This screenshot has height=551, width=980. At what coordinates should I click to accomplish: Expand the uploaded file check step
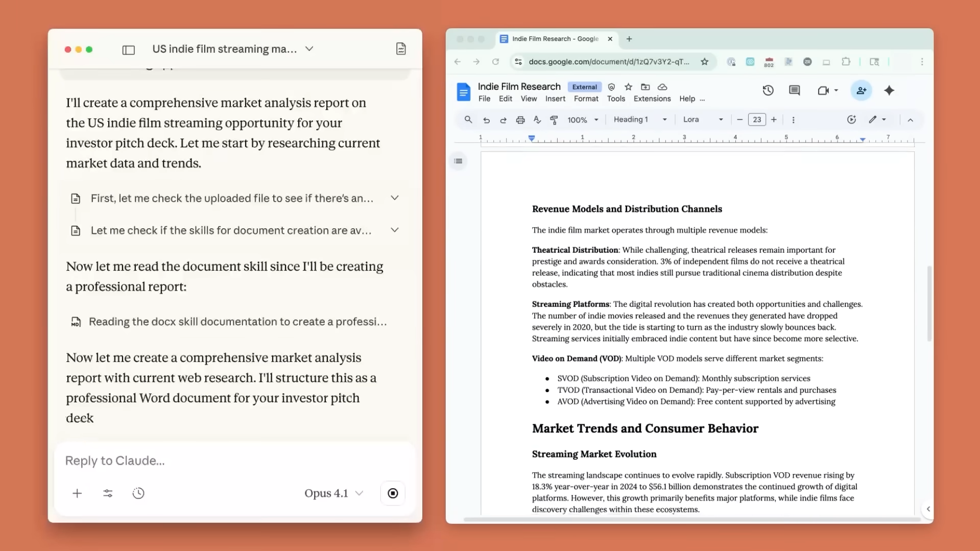(x=394, y=198)
